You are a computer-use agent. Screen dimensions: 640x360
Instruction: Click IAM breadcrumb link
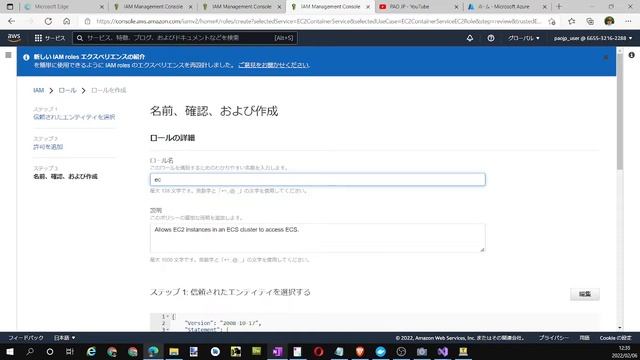point(38,90)
